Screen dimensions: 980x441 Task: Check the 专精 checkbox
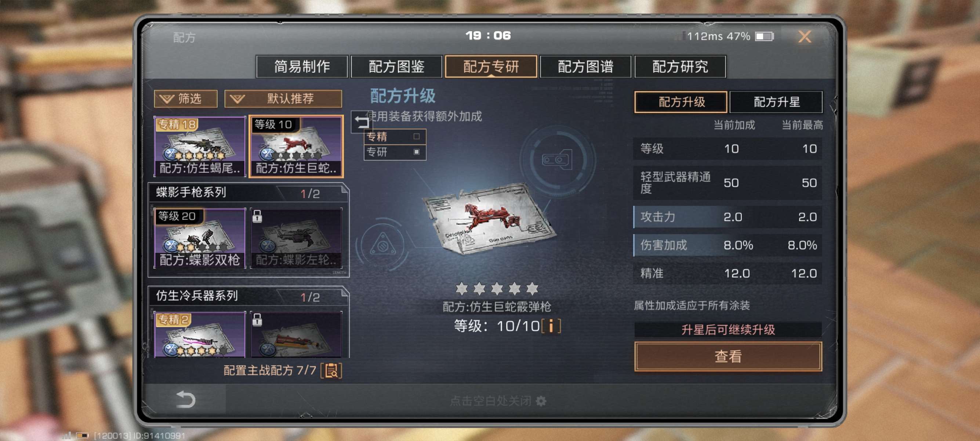point(417,136)
